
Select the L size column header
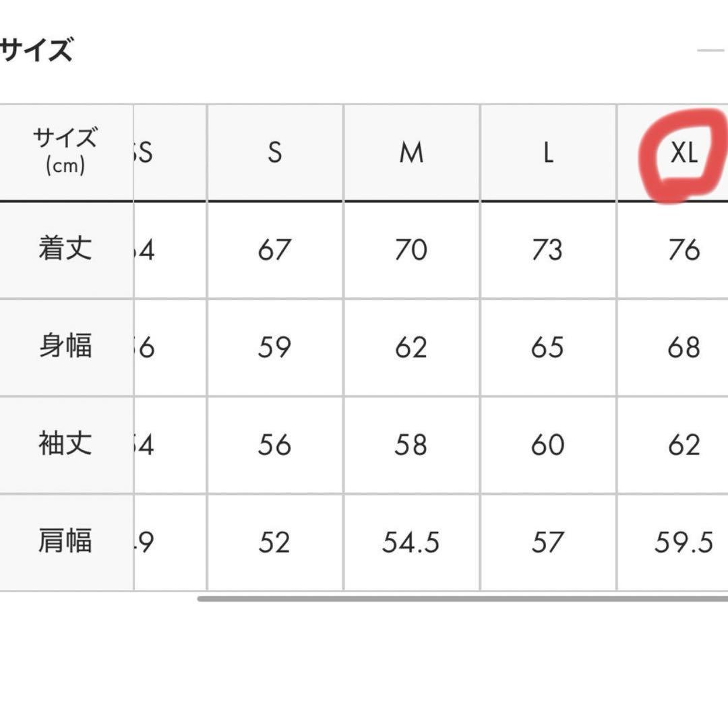click(x=547, y=154)
